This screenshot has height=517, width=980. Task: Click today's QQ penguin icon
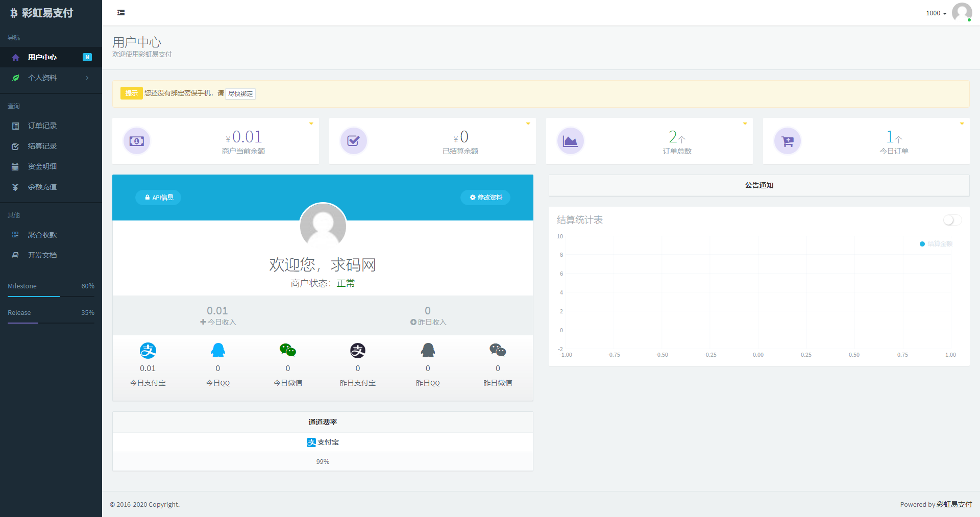tap(218, 351)
